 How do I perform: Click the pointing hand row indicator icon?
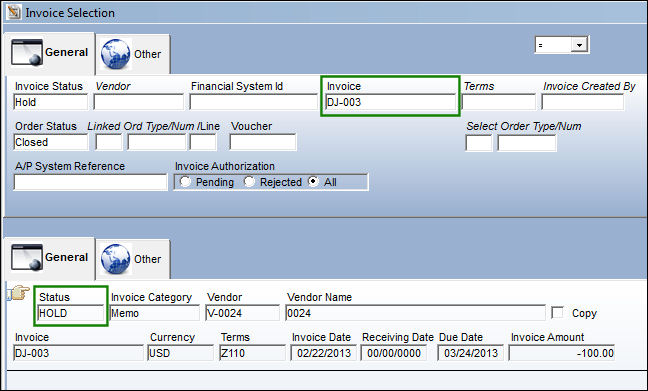[x=19, y=293]
